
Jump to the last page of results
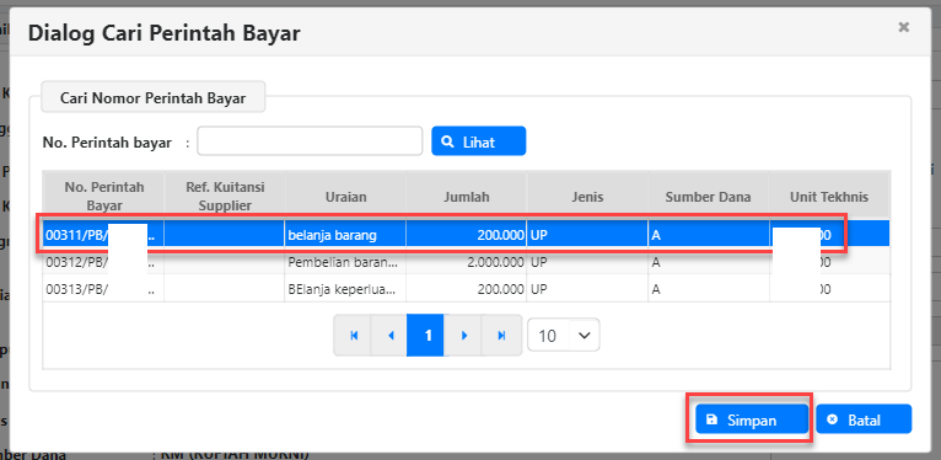click(501, 336)
